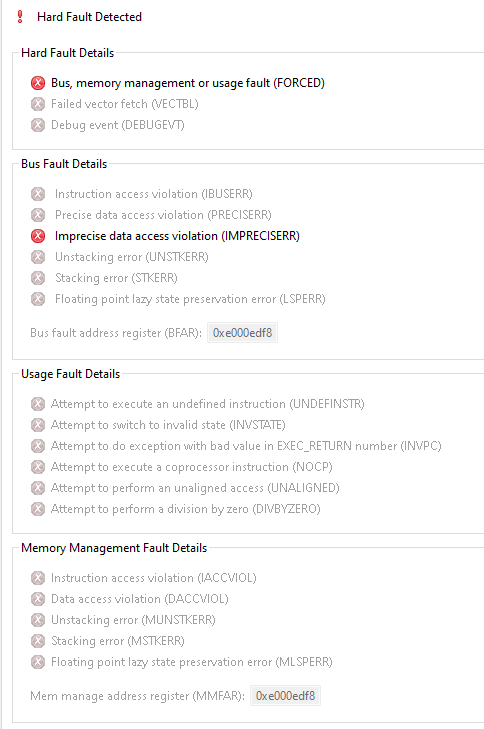Screen dimensions: 484x729
Task: Click the grey IACCVIOL status icon
Action: click(38, 578)
